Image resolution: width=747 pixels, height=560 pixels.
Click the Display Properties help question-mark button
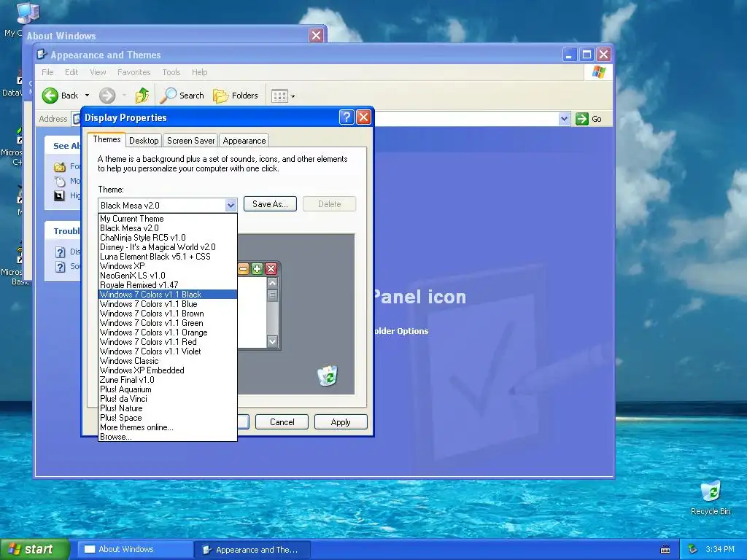[347, 117]
